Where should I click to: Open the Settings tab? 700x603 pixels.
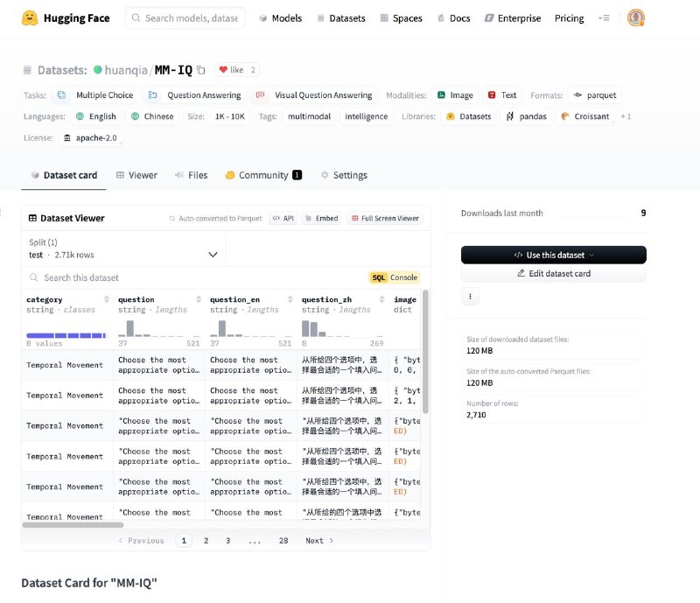(x=344, y=175)
